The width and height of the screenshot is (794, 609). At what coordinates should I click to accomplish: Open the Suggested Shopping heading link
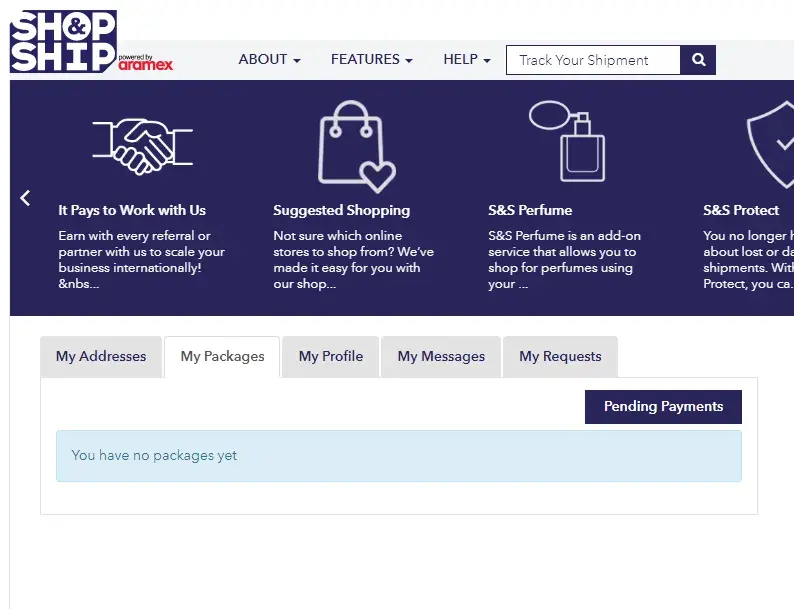point(341,210)
